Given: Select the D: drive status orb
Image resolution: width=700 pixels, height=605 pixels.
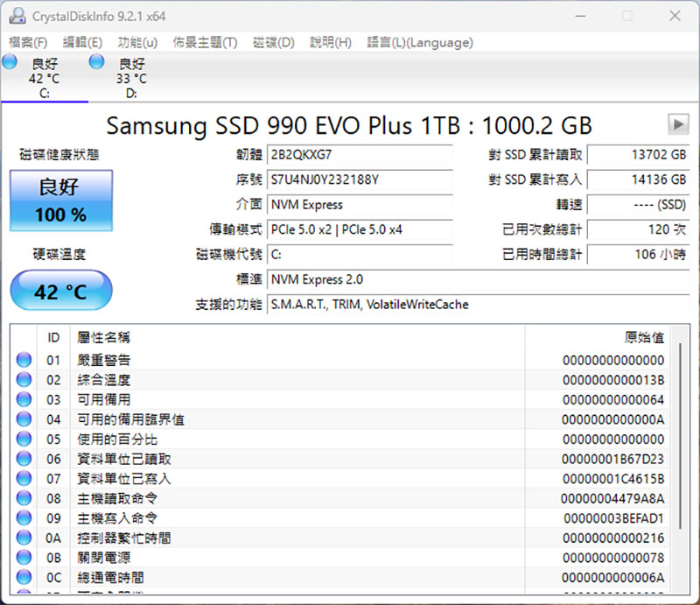Looking at the screenshot, I should [96, 61].
